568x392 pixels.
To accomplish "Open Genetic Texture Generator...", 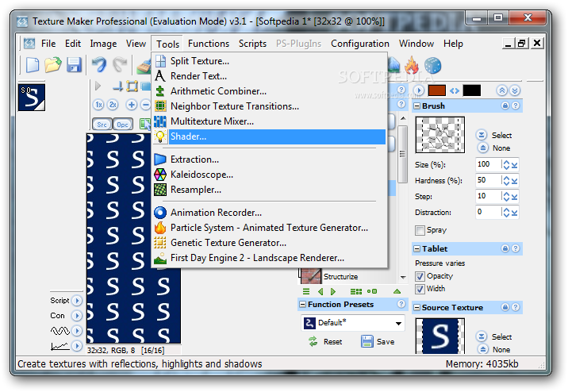I will tap(270, 242).
